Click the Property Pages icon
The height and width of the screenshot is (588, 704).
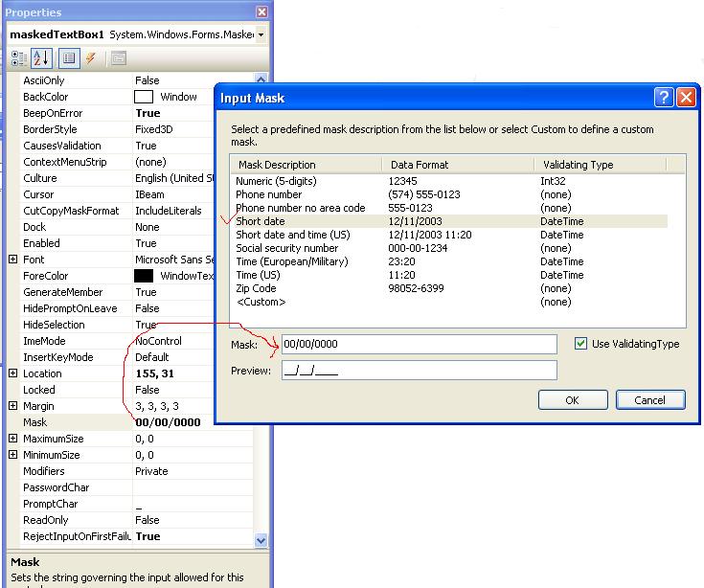tap(119, 58)
